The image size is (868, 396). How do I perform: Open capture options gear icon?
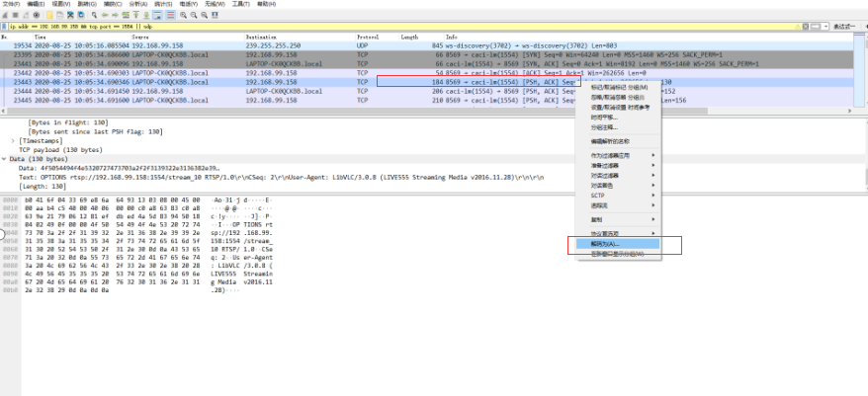click(x=36, y=15)
